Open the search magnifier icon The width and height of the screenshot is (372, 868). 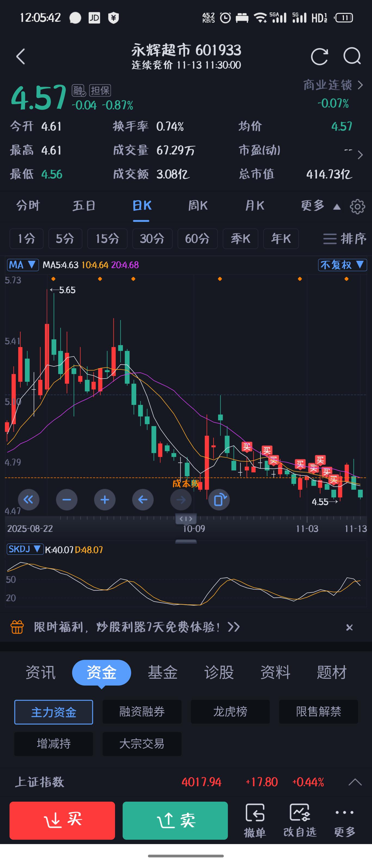coord(352,56)
